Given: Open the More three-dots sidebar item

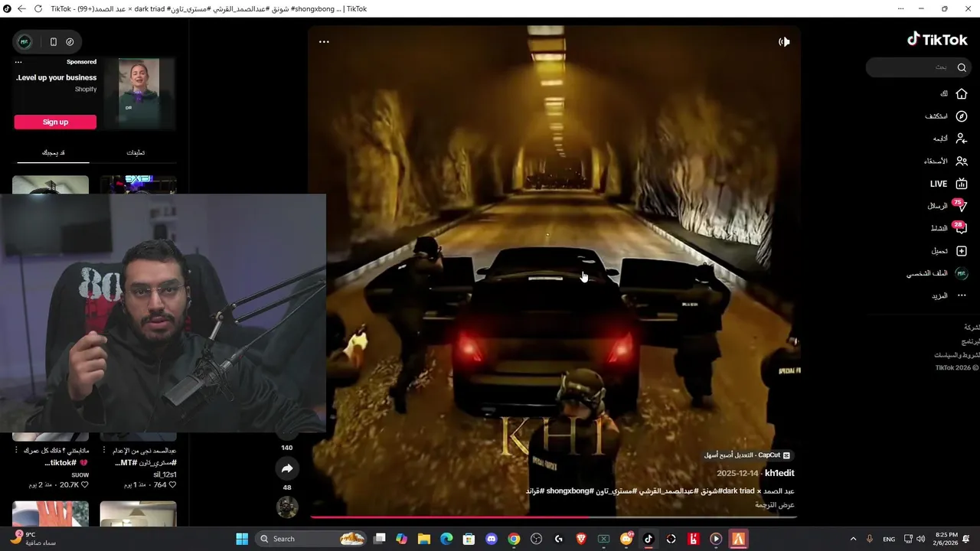Looking at the screenshot, I should coord(962,295).
